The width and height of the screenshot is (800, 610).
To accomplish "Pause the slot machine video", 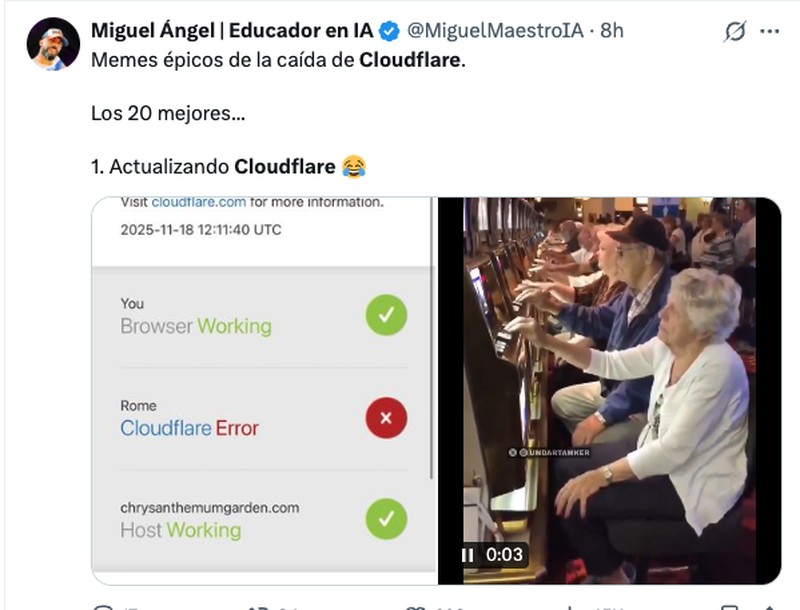I will (467, 555).
